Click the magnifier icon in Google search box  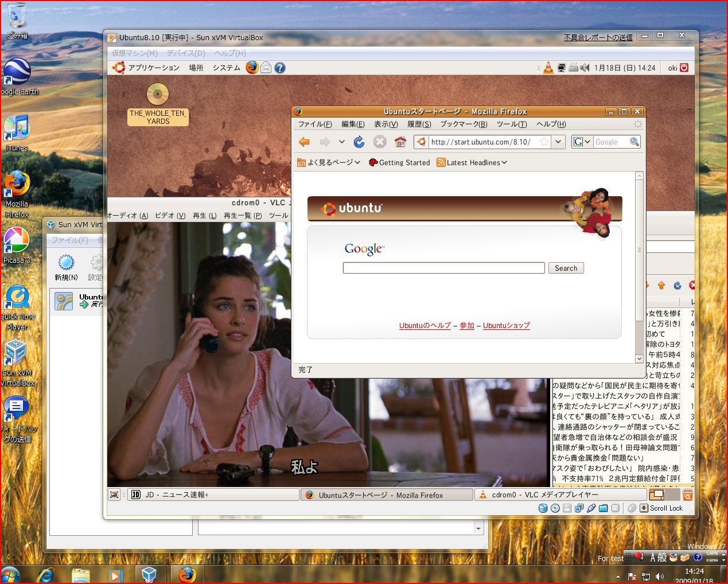634,142
